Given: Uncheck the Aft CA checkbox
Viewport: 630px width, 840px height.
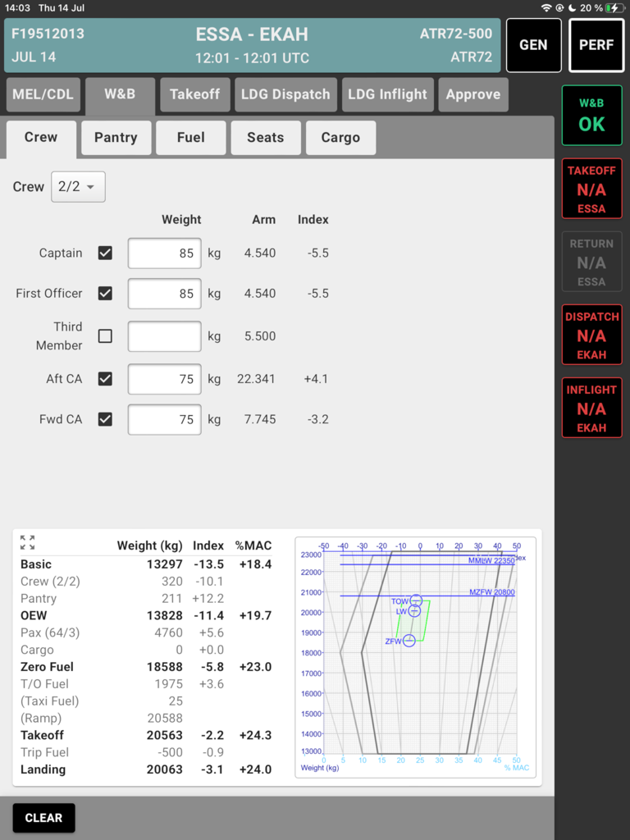Looking at the screenshot, I should tap(105, 379).
